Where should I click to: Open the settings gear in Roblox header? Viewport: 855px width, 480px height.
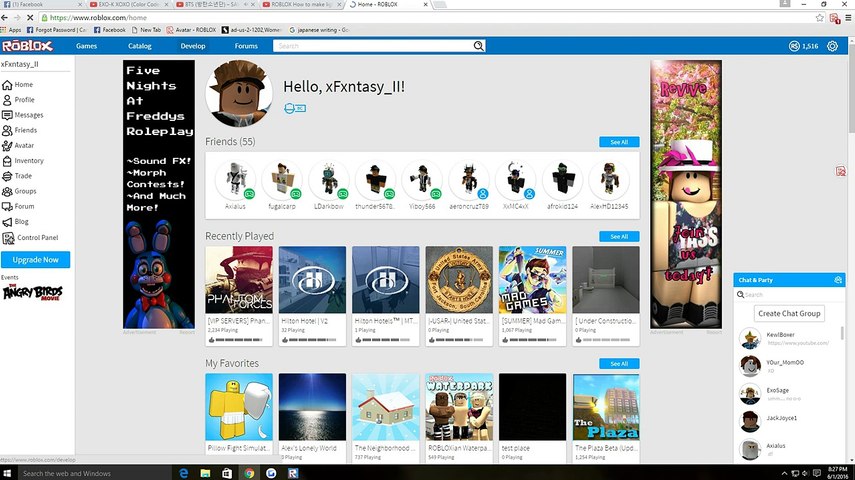832,46
